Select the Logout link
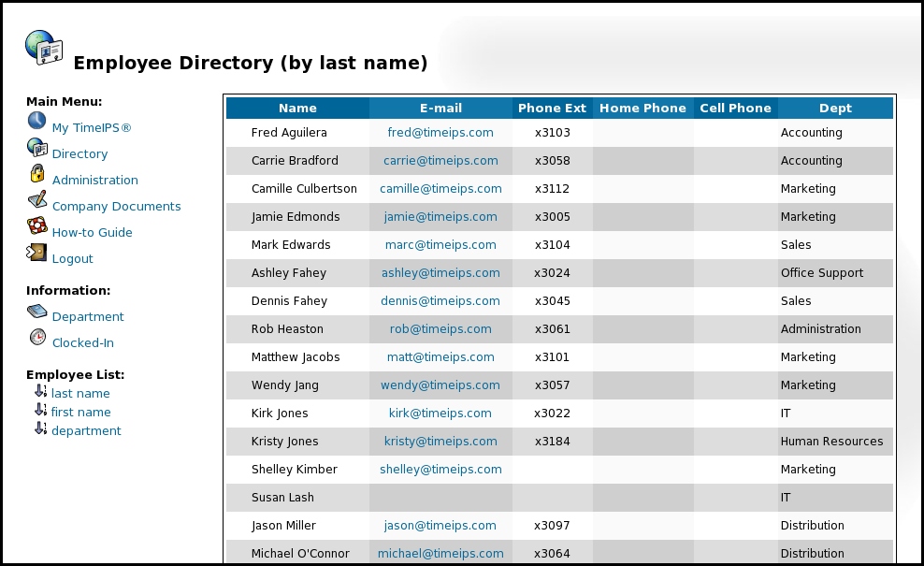Image resolution: width=924 pixels, height=566 pixels. [x=73, y=259]
